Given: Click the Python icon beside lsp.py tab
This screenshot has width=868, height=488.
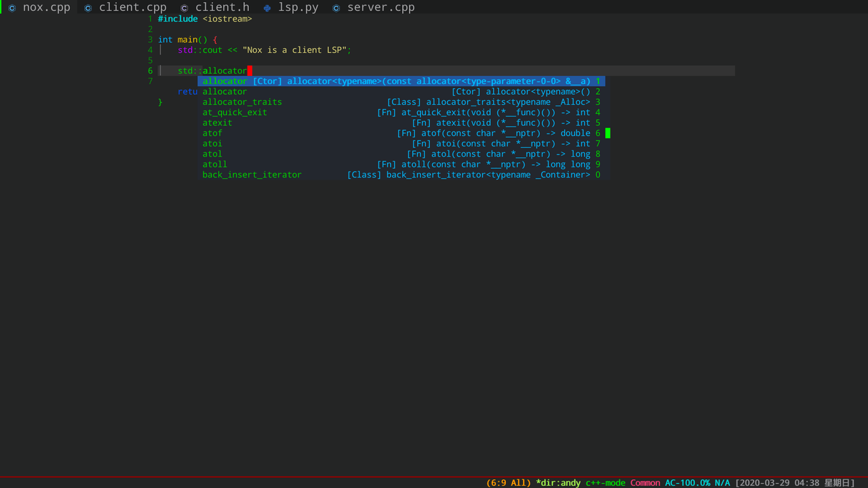Looking at the screenshot, I should click(267, 8).
